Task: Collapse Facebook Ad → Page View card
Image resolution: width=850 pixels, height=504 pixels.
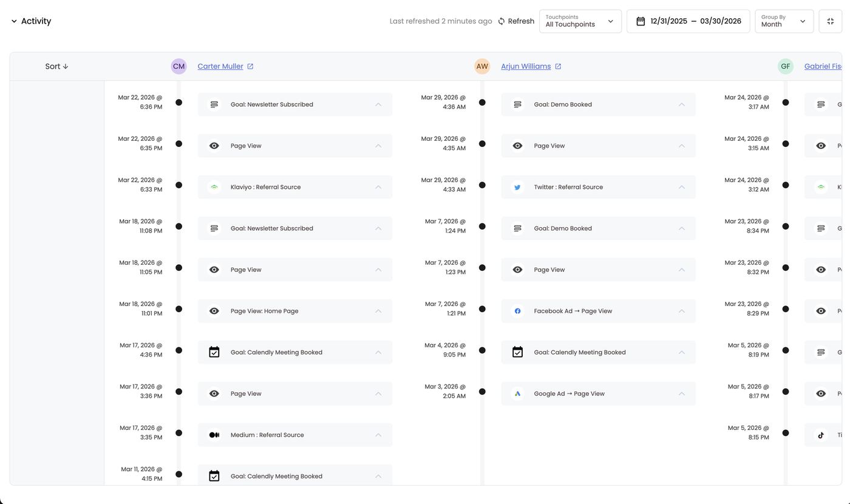Action: point(682,311)
